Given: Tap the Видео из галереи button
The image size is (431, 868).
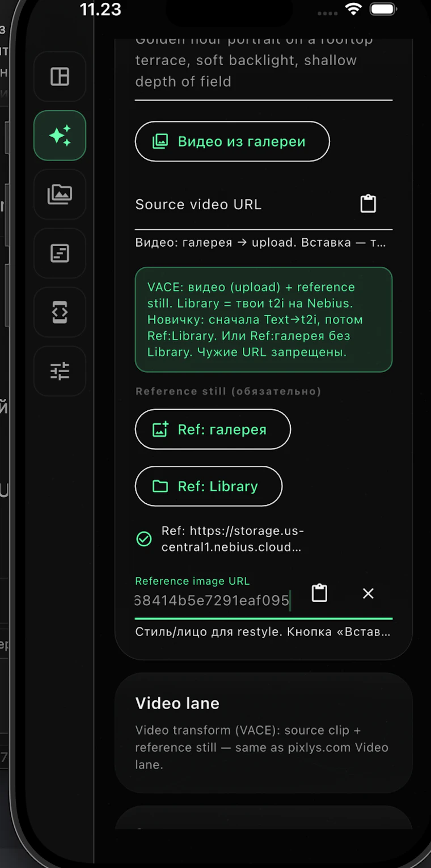Looking at the screenshot, I should (232, 141).
